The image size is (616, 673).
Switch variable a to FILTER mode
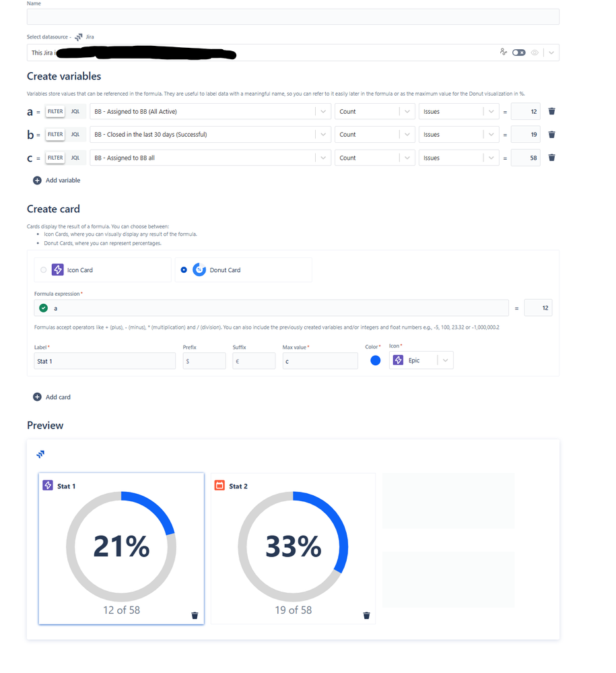55,112
